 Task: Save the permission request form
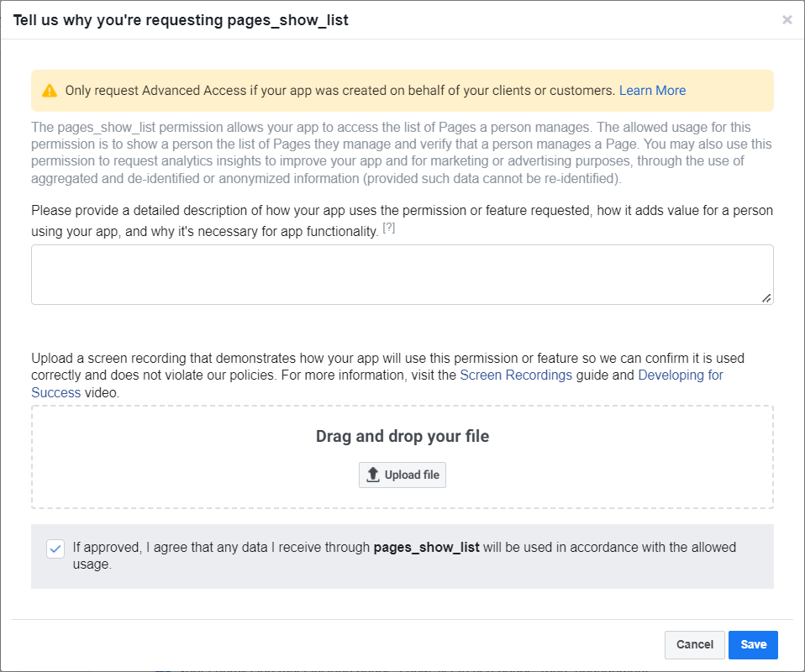753,644
